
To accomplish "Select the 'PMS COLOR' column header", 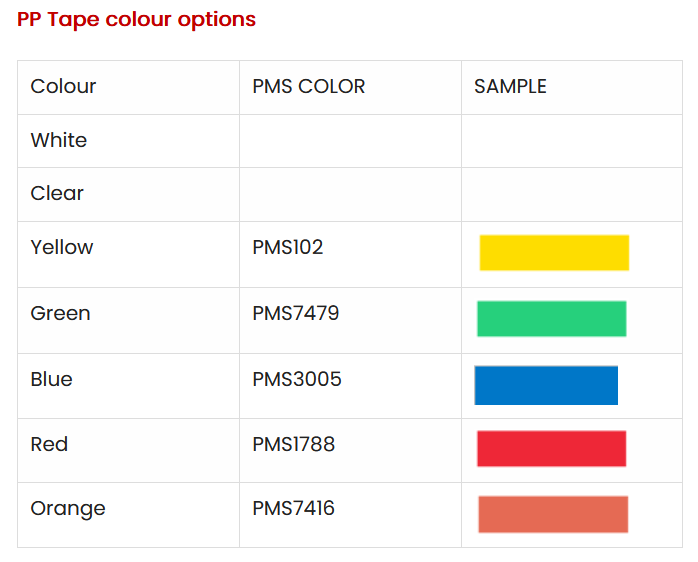I will click(309, 87).
